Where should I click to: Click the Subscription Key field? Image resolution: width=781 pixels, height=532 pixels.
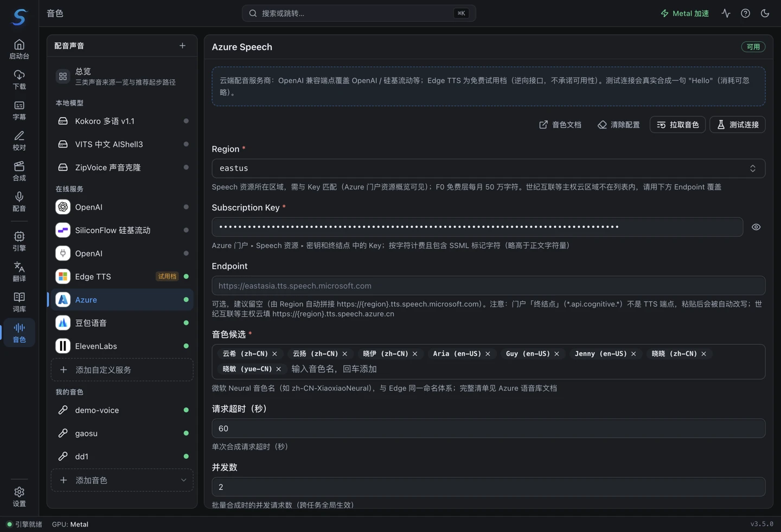pos(477,227)
